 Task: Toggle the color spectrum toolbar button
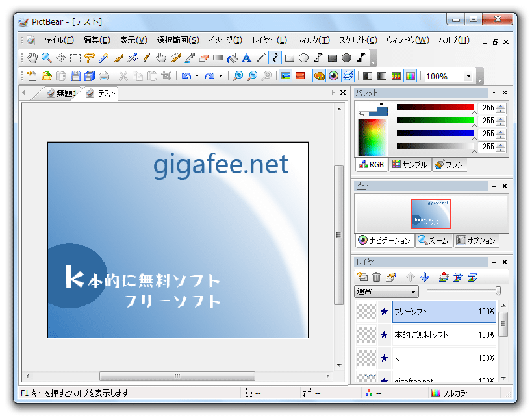tap(410, 76)
